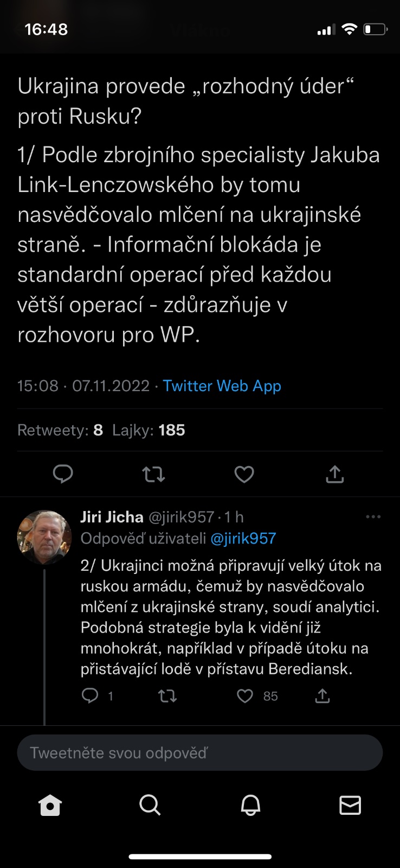
Task: Like the main tweet with heart
Action: 244,475
